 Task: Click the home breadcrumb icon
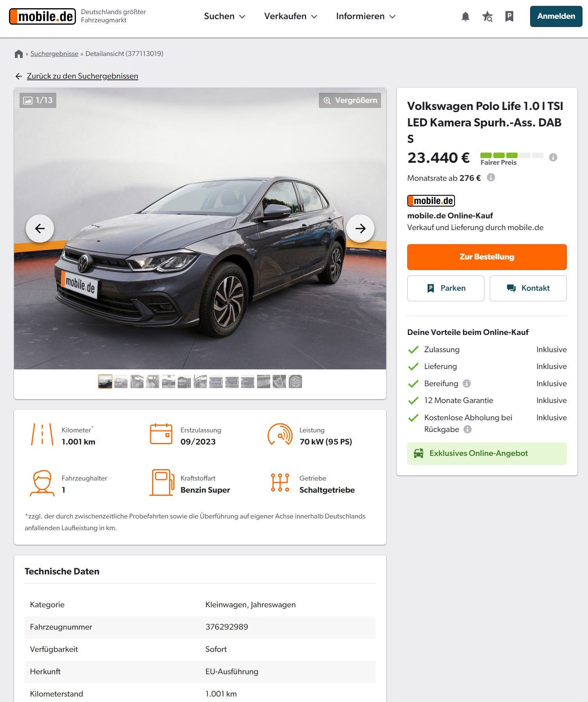coord(18,54)
